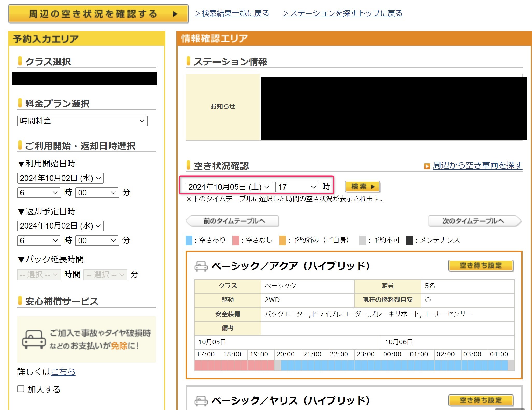Open the start hour dropdown under 利用開始日時

coord(39,193)
